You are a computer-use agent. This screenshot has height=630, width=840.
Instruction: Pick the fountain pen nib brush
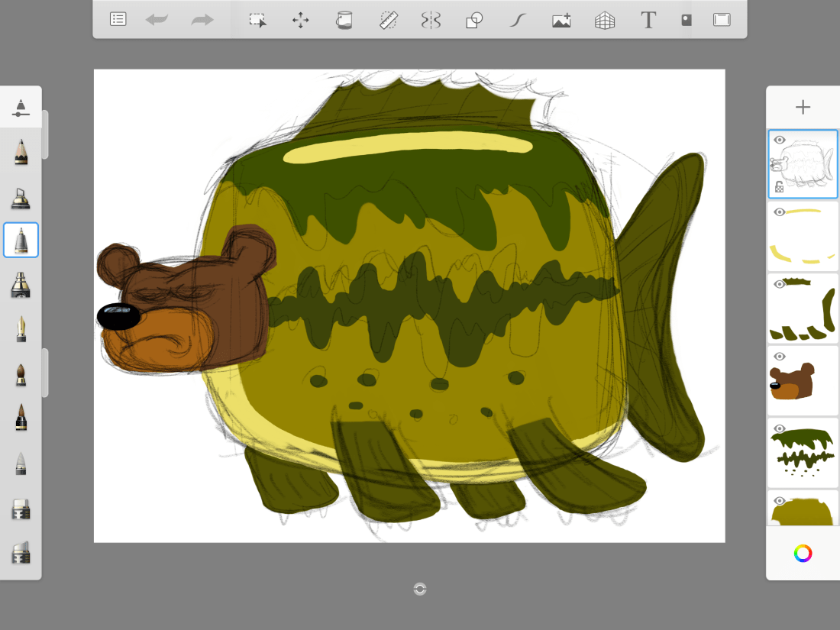(21, 330)
